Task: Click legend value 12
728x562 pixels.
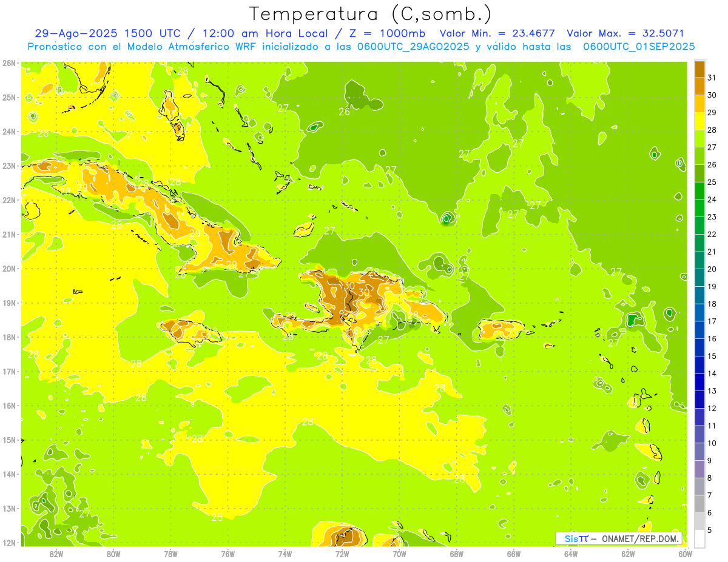Action: coord(712,408)
